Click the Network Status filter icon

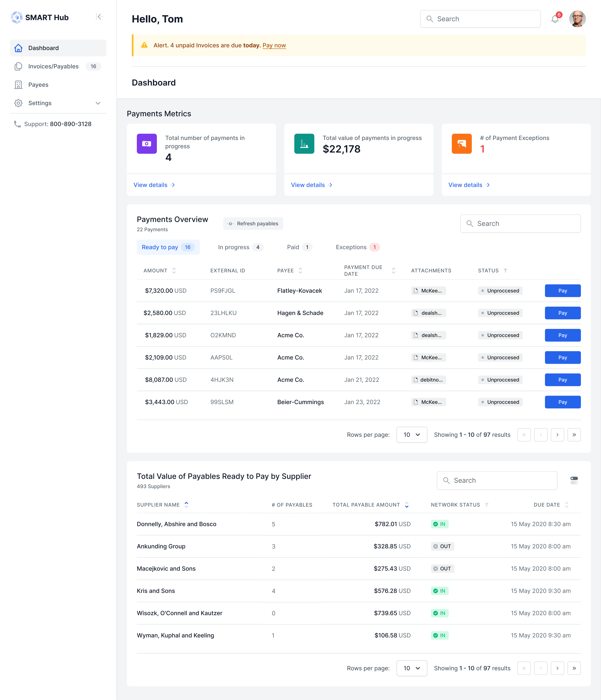point(487,505)
